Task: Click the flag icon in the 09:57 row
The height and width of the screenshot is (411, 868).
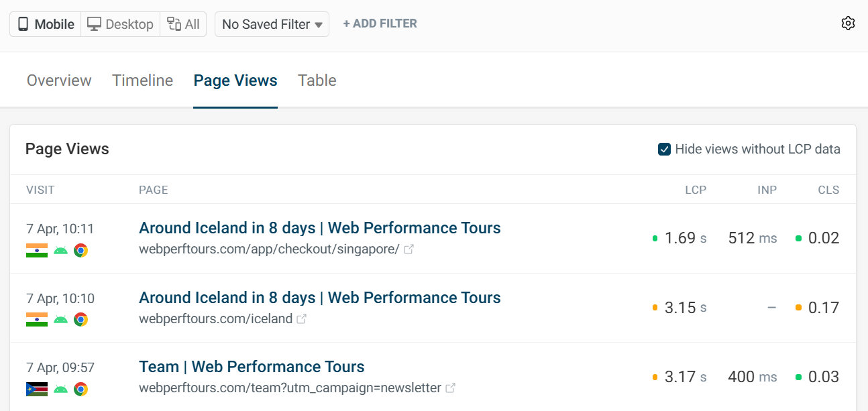Action: pyautogui.click(x=36, y=388)
